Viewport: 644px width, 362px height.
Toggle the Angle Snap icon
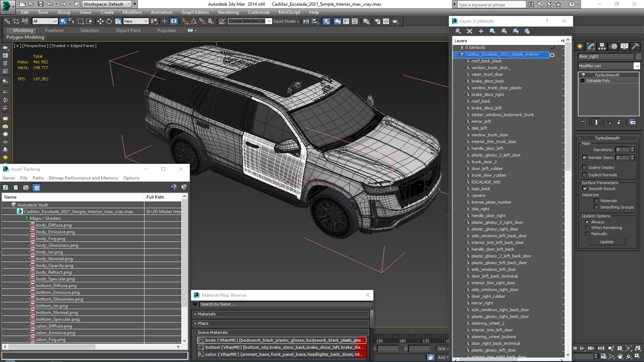pyautogui.click(x=194, y=21)
